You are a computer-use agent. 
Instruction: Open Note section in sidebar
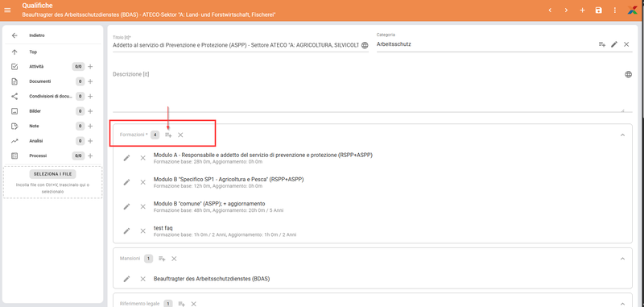(34, 127)
